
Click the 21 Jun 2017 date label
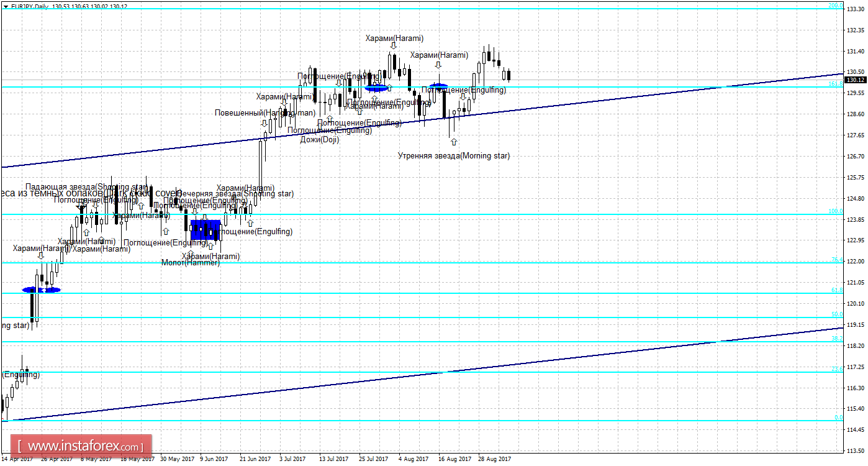tap(256, 460)
